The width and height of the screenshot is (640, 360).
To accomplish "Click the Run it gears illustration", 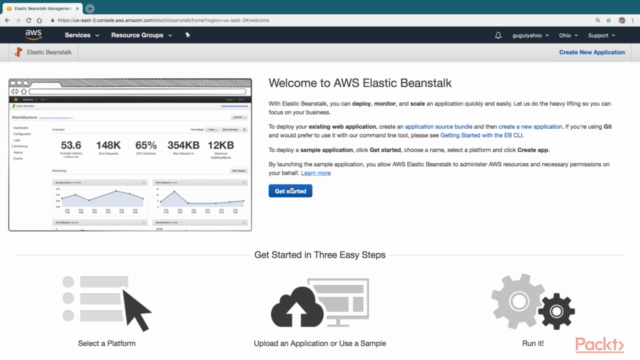I will pos(533,302).
